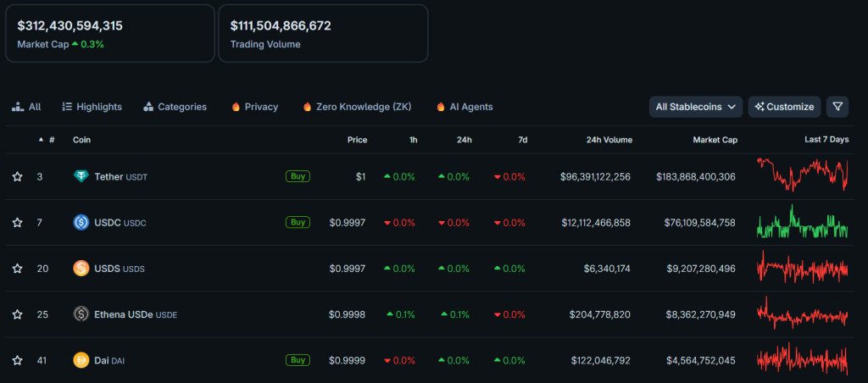Click the Tether coin logo icon
Image resolution: width=868 pixels, height=383 pixels.
click(81, 176)
